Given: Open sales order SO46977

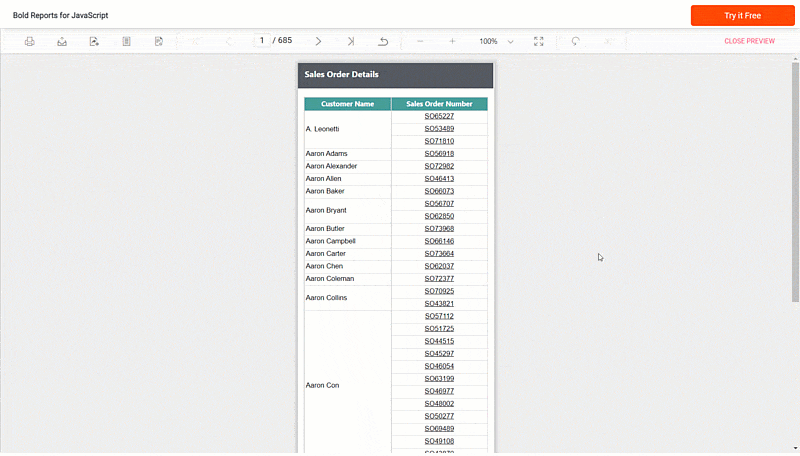Looking at the screenshot, I should pos(439,391).
